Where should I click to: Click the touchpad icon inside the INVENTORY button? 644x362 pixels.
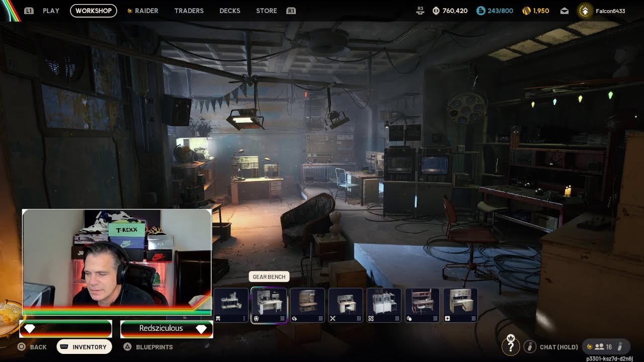point(65,347)
